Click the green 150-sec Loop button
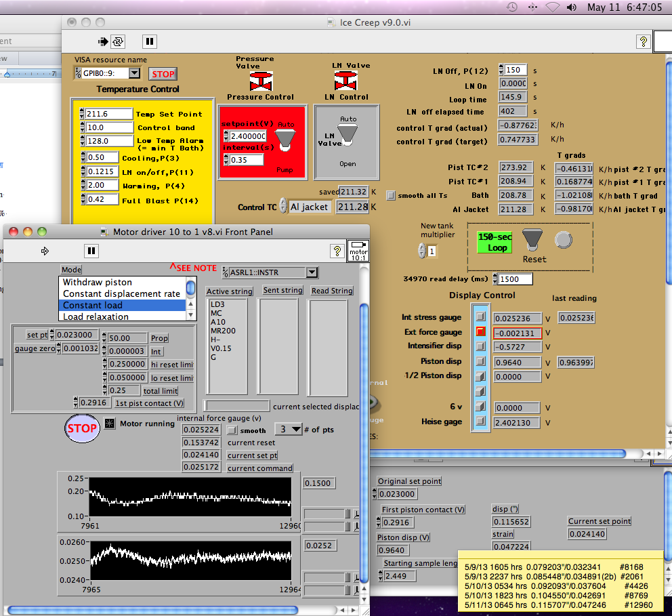The height and width of the screenshot is (616, 672). (x=495, y=243)
